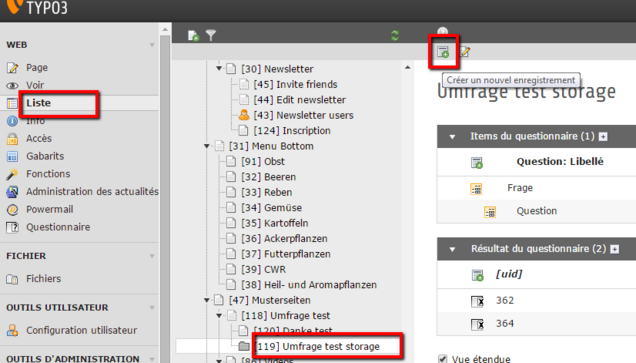This screenshot has height=363, width=636.
Task: Collapse the Résultat du questionnaire table
Action: [x=452, y=249]
